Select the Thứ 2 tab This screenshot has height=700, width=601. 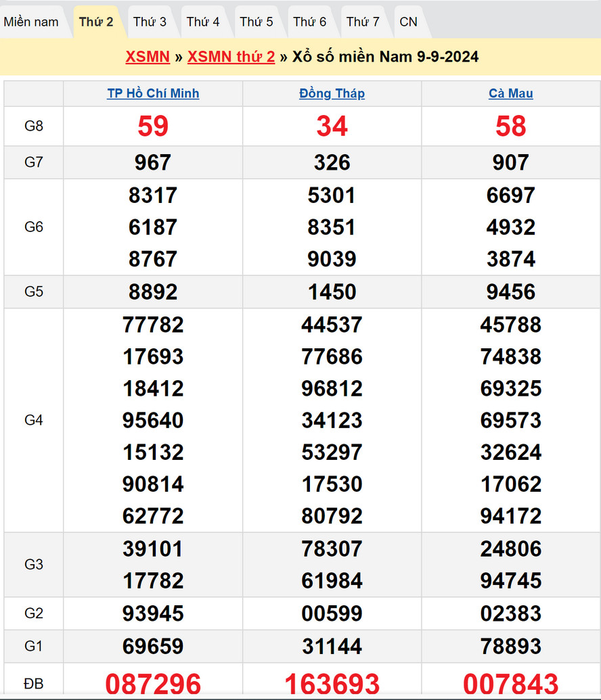(x=96, y=22)
